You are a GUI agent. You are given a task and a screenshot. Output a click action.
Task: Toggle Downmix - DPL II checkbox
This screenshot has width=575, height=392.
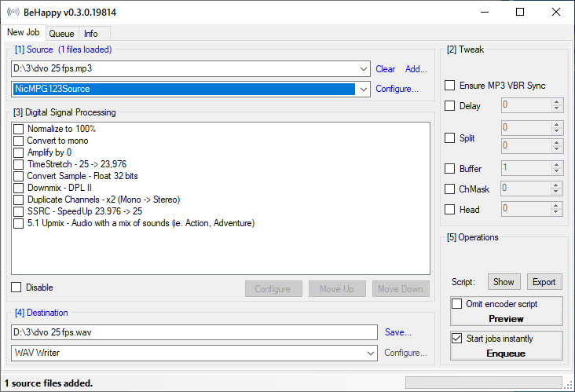(x=18, y=188)
